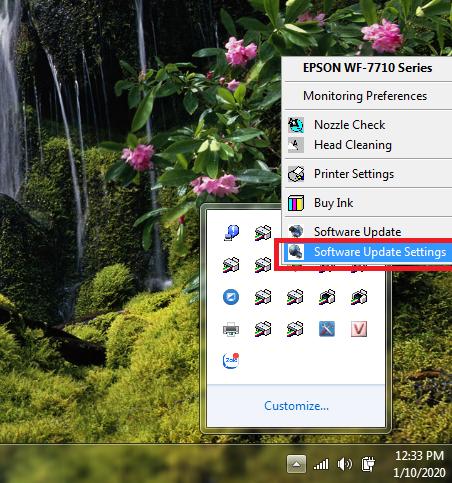452x483 pixels.
Task: Start Head Cleaning from the printer menu
Action: pyautogui.click(x=368, y=145)
